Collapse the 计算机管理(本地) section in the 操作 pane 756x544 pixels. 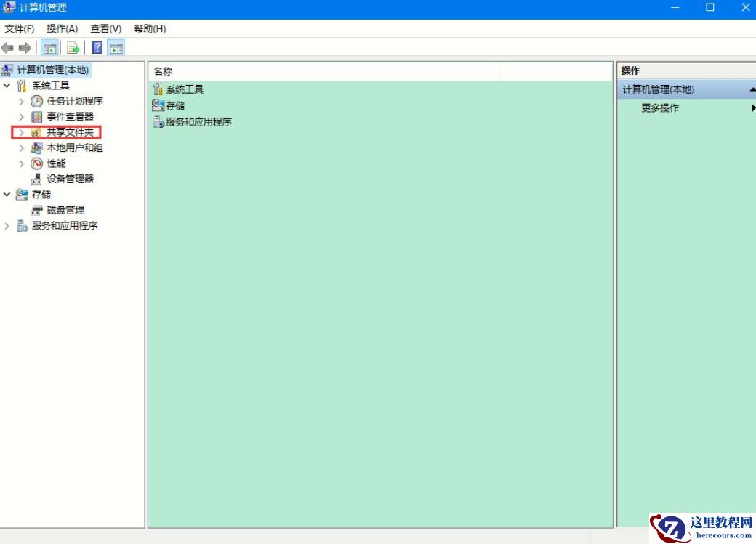pos(752,89)
